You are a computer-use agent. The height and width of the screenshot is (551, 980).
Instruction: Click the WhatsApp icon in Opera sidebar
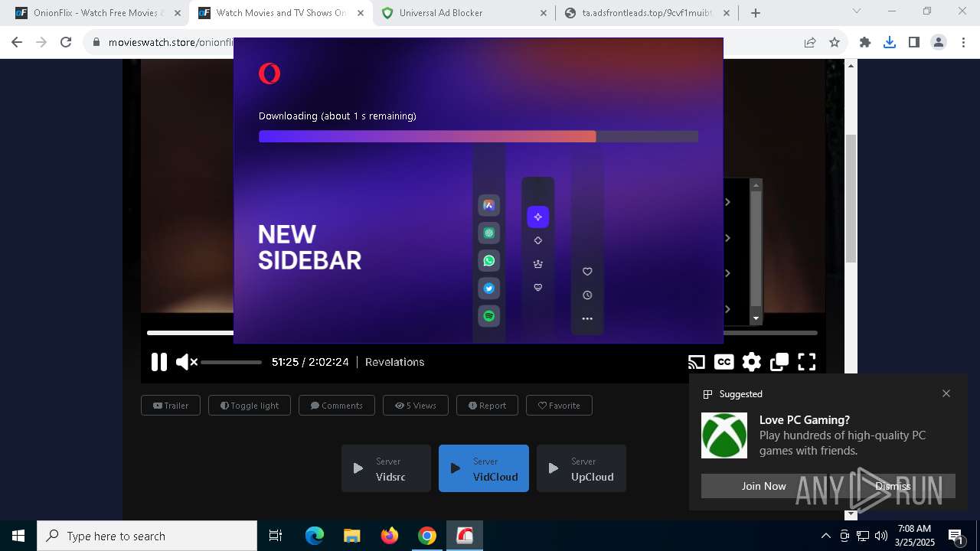pos(489,261)
